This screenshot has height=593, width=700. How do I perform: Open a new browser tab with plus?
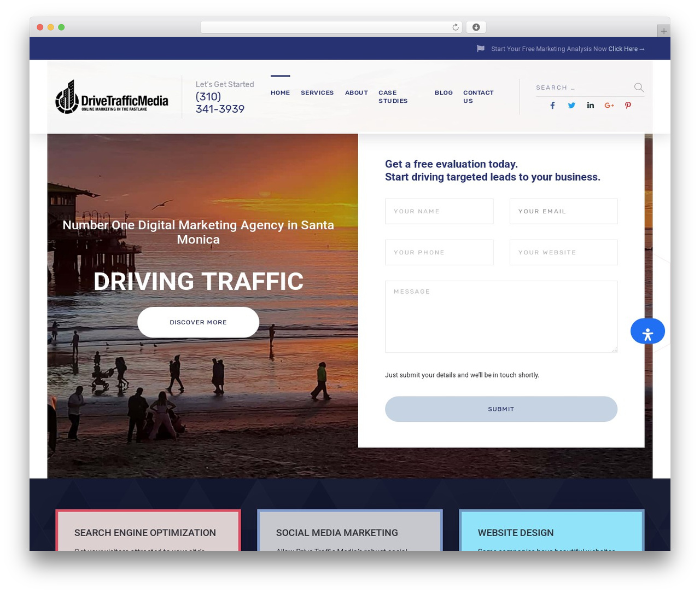point(663,31)
